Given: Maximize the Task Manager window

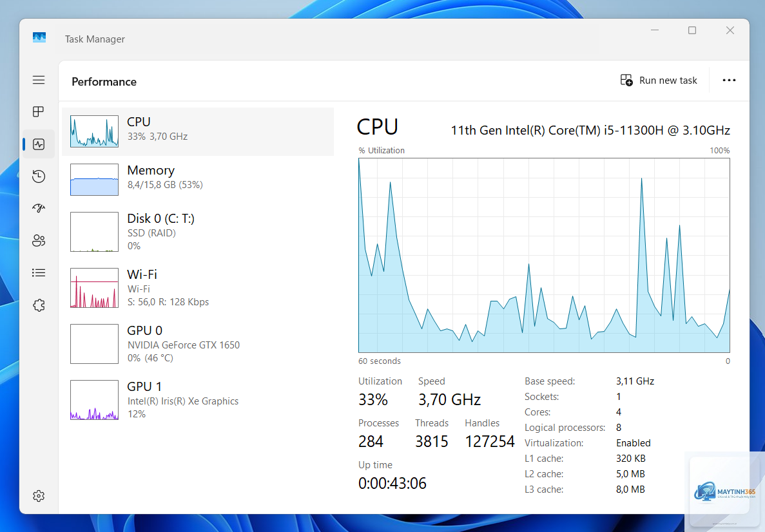Looking at the screenshot, I should coord(692,30).
